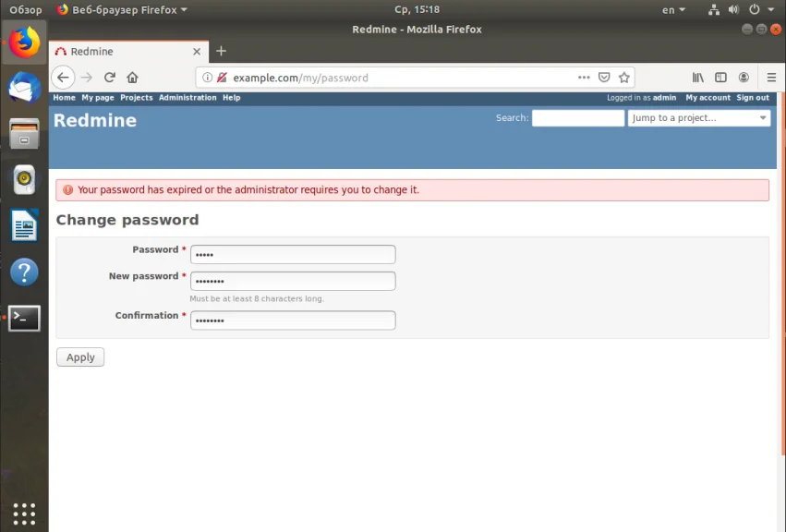The height and width of the screenshot is (532, 786).
Task: Open a new browser tab
Action: pos(221,51)
